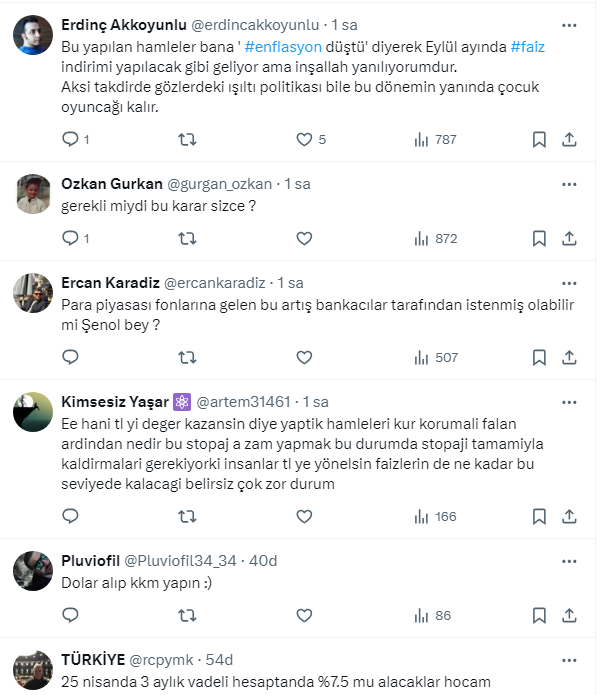Reply to Erdinç Akkoyunlu's tweet
Viewport: 600px width, 695px height.
click(70, 140)
